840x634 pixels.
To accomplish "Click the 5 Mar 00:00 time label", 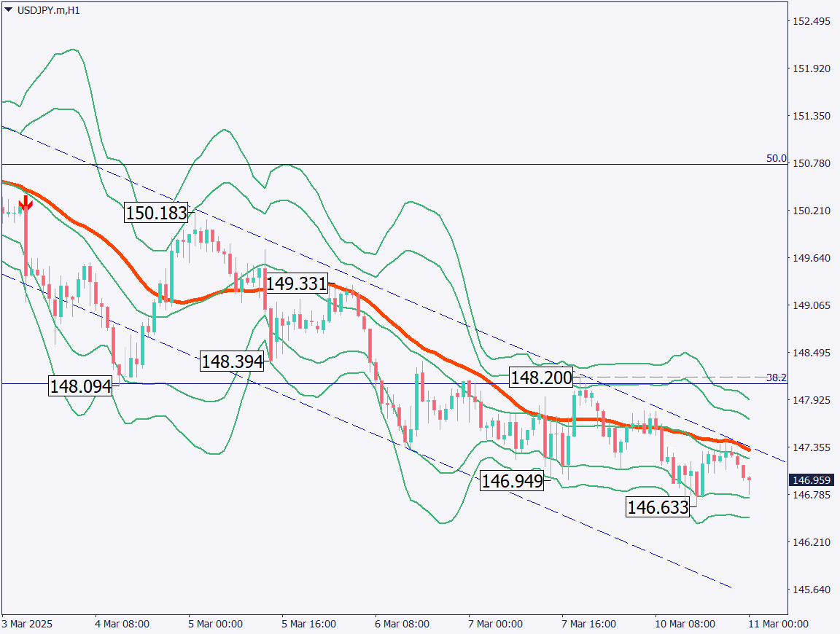I will click(215, 625).
